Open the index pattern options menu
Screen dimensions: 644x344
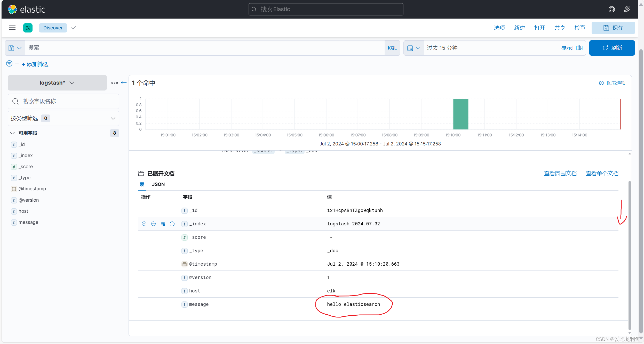[x=115, y=83]
